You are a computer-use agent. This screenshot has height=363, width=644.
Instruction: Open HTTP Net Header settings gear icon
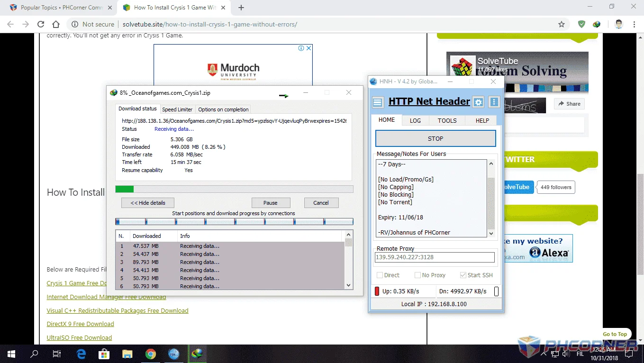pos(479,102)
